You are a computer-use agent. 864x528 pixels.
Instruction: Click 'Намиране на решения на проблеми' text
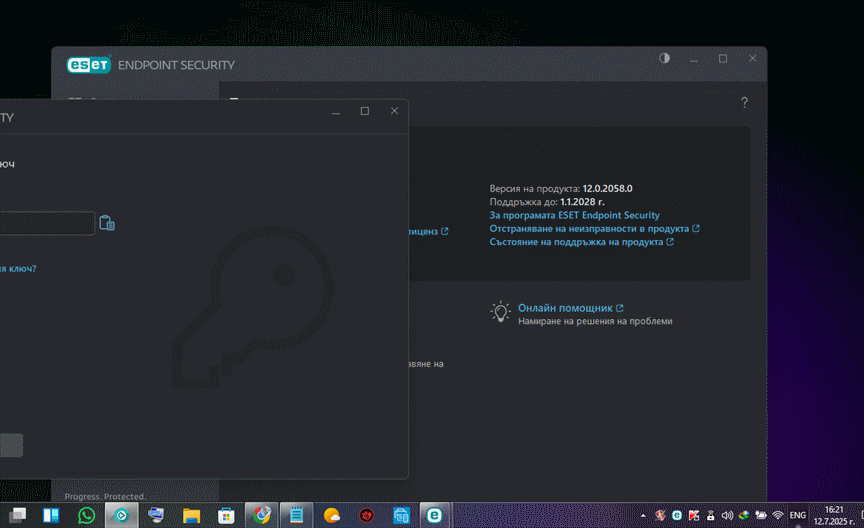coord(595,321)
